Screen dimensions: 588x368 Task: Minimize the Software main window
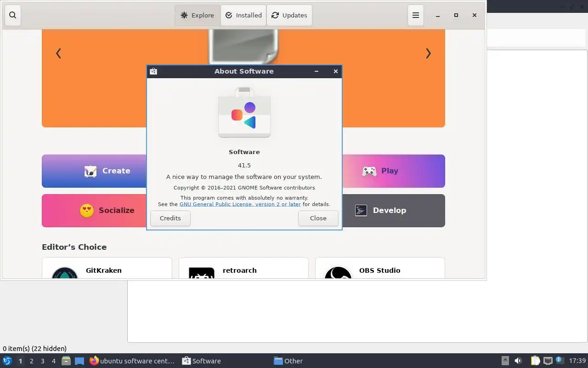click(438, 15)
